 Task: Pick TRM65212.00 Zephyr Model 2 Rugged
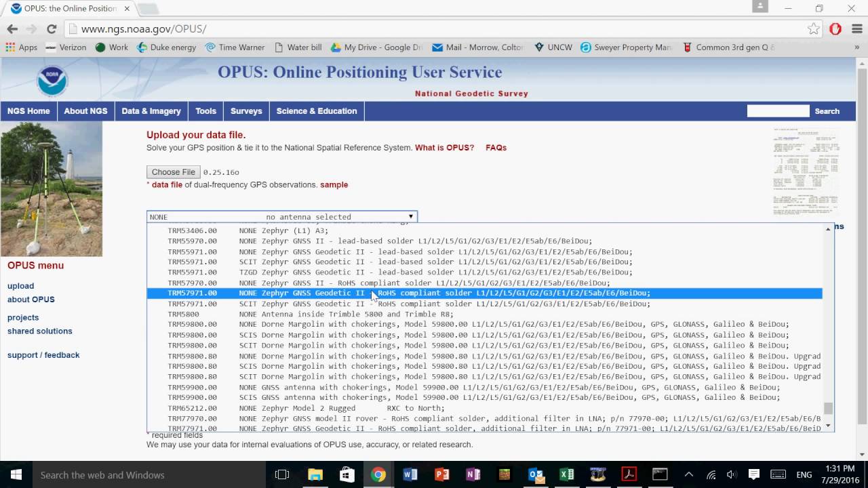pos(485,408)
